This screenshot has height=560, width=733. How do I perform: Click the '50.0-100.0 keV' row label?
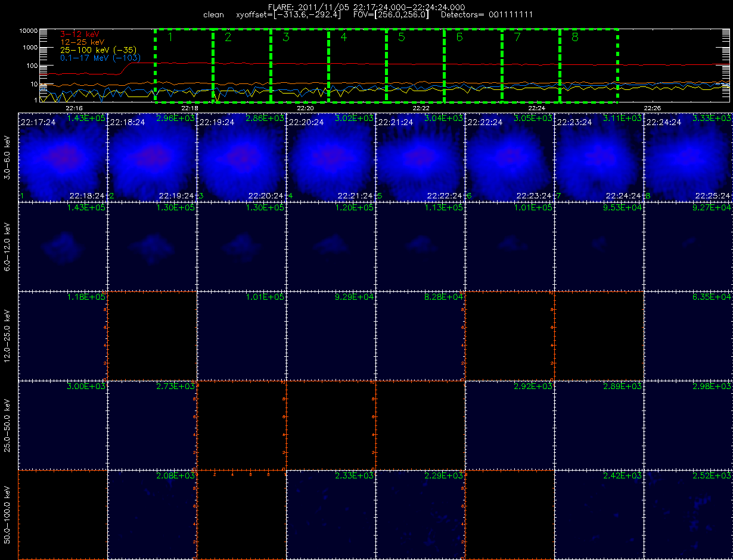7,514
